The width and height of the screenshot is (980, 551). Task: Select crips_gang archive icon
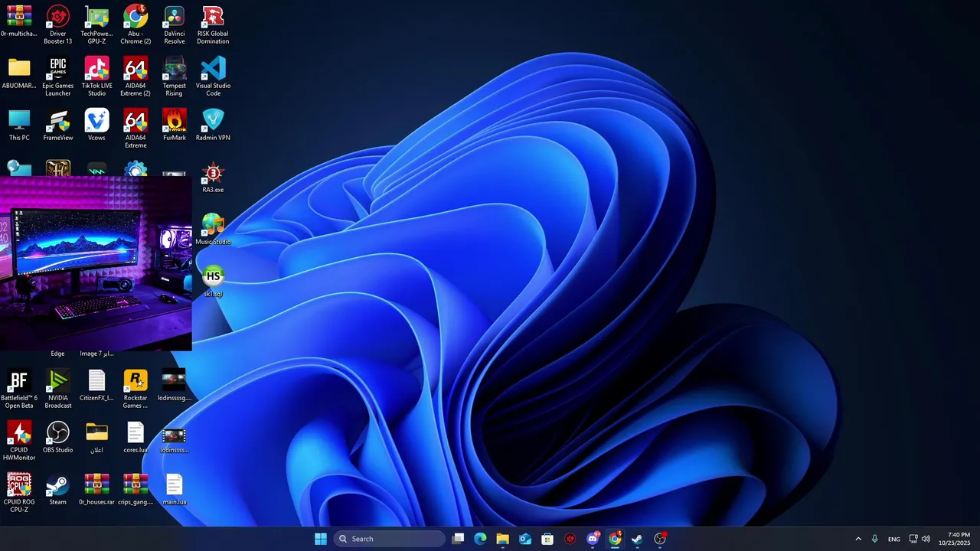pyautogui.click(x=136, y=491)
